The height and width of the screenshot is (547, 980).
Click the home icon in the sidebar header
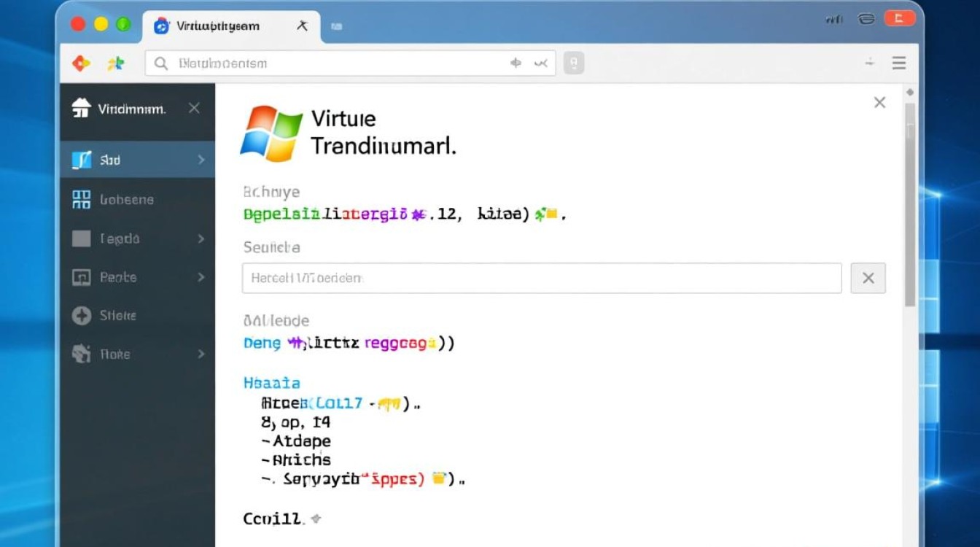click(81, 108)
